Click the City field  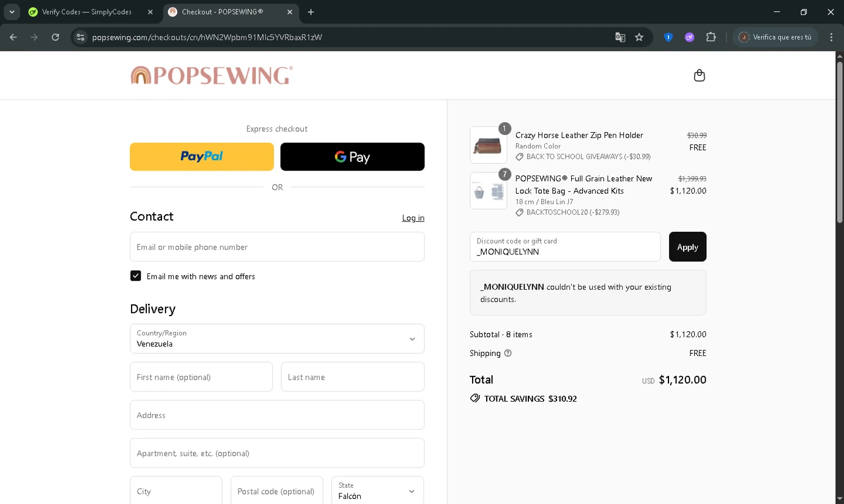pyautogui.click(x=176, y=490)
